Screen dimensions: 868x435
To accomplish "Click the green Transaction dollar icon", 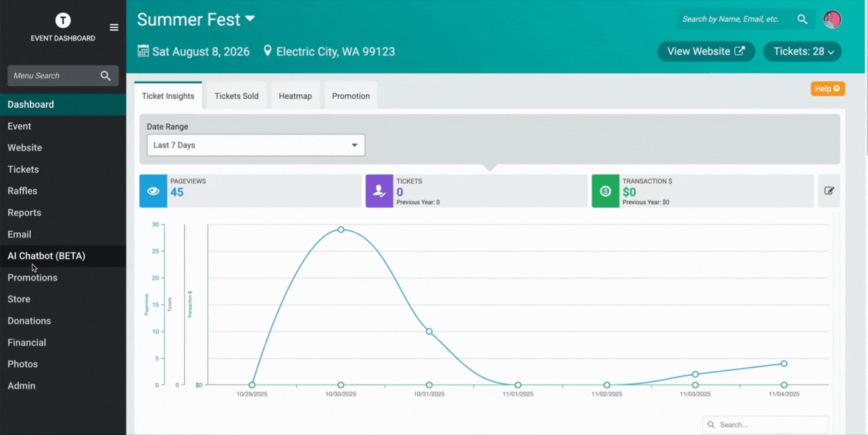I will [605, 191].
